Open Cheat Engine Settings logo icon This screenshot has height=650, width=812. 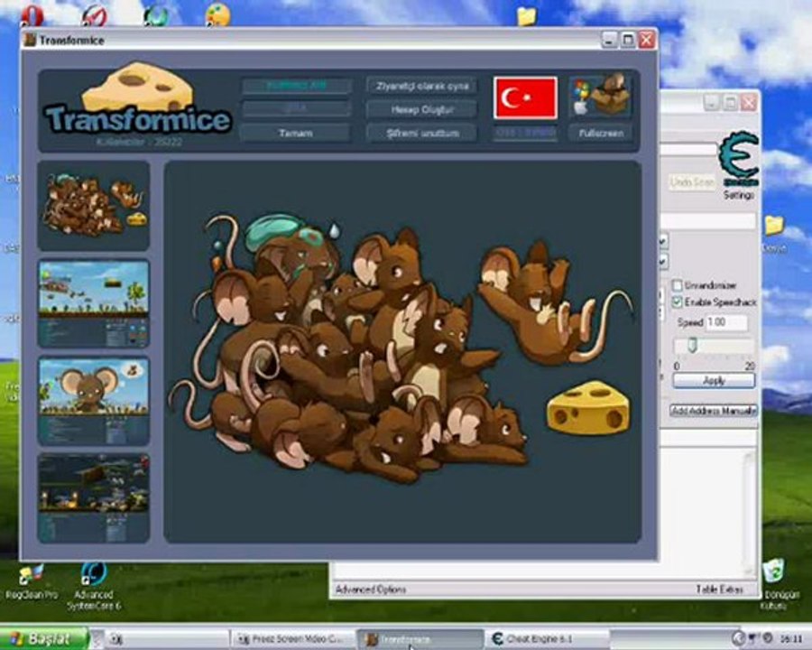738,160
